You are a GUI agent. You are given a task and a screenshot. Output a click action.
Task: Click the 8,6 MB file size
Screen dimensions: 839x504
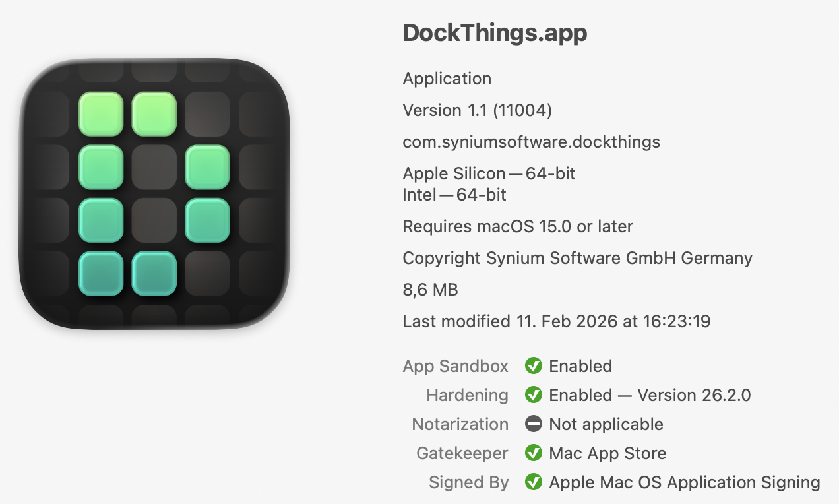(430, 290)
